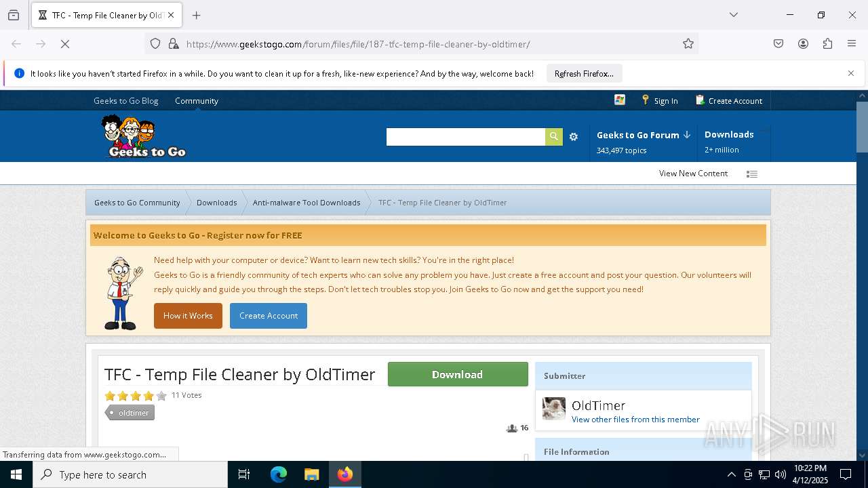Submit search with magnifier button
The height and width of the screenshot is (488, 868).
point(554,137)
